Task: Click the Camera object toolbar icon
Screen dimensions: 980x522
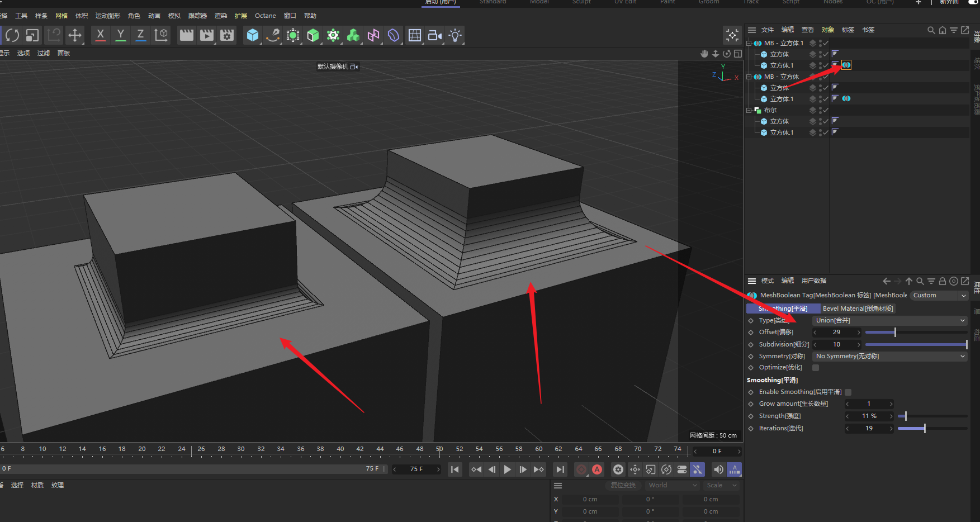Action: coord(434,35)
